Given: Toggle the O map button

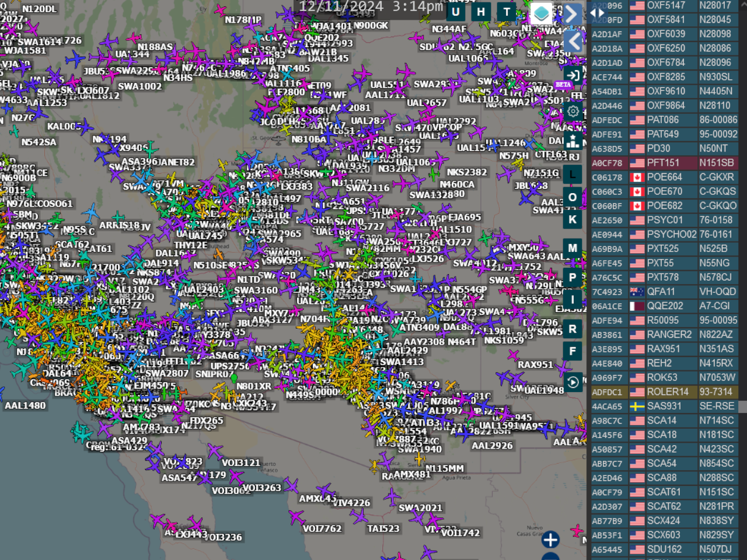Looking at the screenshot, I should point(573,197).
